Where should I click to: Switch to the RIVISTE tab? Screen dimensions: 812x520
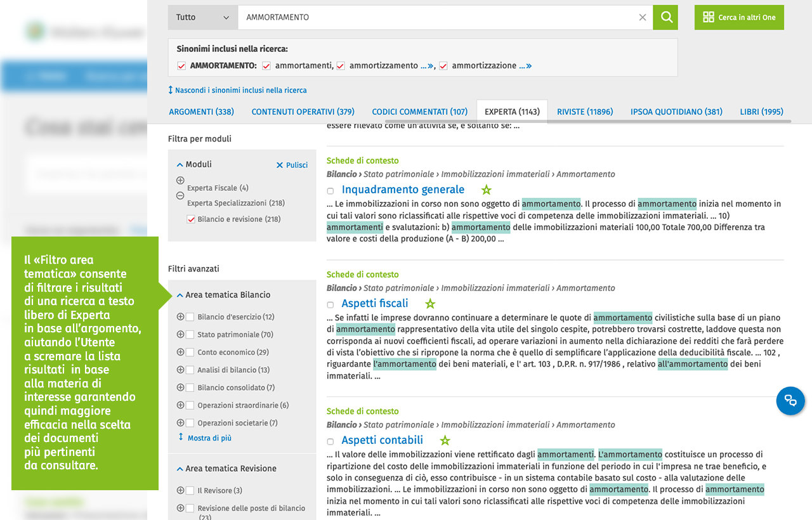[585, 112]
